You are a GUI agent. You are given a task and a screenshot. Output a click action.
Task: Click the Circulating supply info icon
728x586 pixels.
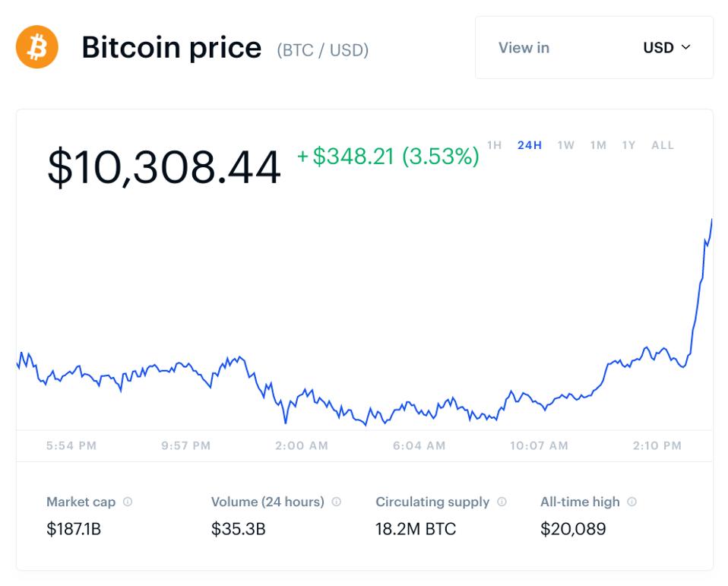pyautogui.click(x=502, y=502)
